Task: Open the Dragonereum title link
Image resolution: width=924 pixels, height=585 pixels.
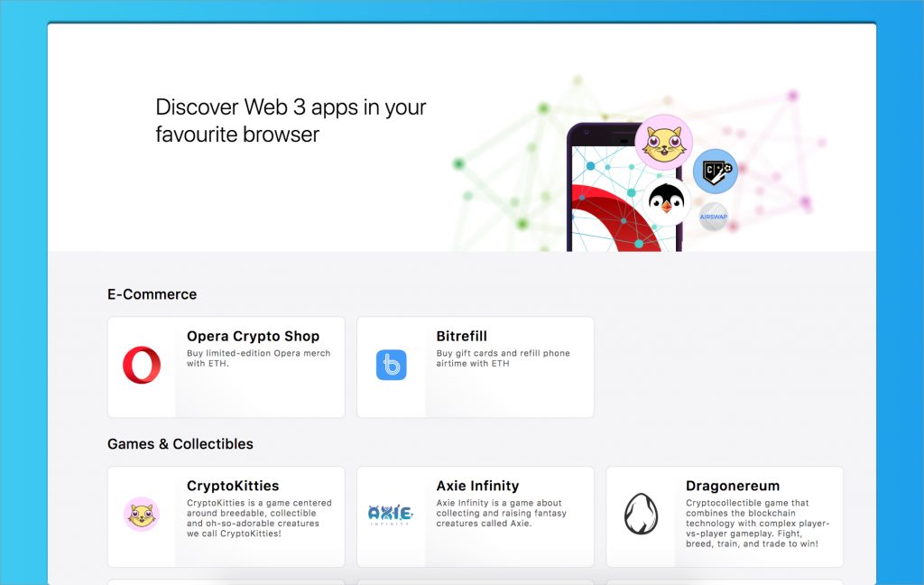Action: [x=733, y=486]
